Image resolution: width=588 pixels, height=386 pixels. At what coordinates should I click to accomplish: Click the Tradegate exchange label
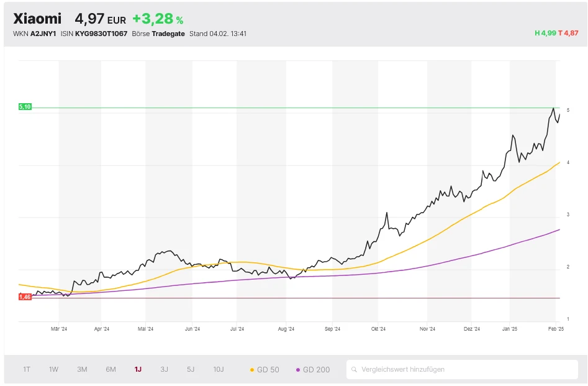168,34
